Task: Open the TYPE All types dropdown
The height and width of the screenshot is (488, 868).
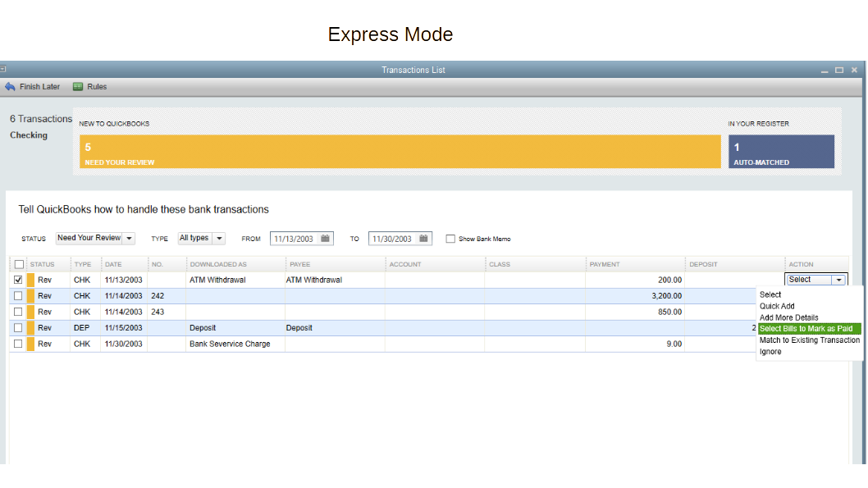Action: (217, 237)
